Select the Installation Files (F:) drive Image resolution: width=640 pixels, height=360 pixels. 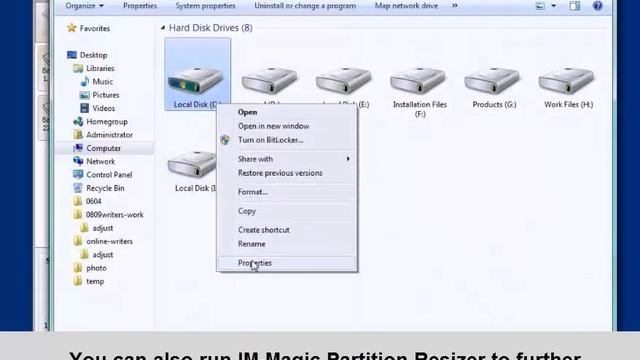coord(418,80)
